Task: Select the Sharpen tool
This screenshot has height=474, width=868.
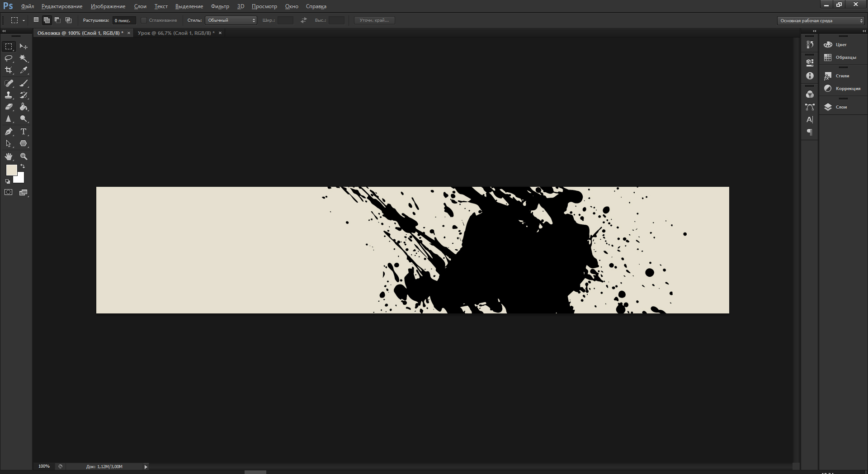Action: (x=9, y=118)
